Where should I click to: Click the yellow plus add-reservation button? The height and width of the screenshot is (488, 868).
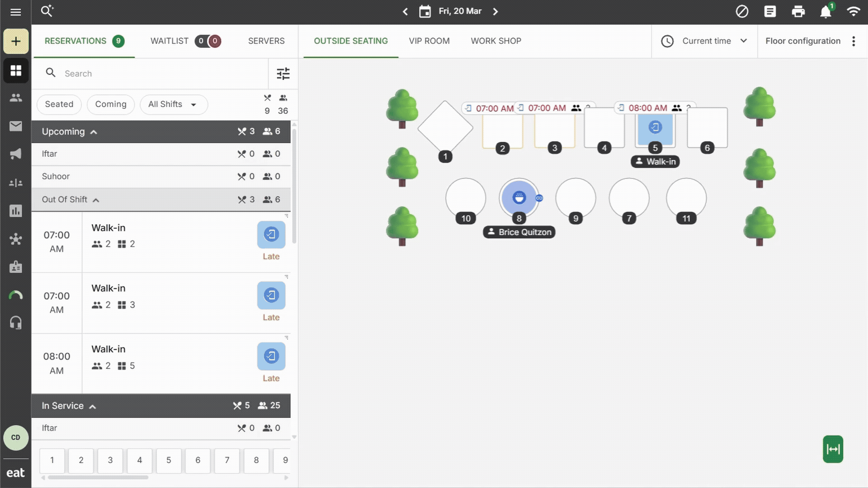click(16, 41)
